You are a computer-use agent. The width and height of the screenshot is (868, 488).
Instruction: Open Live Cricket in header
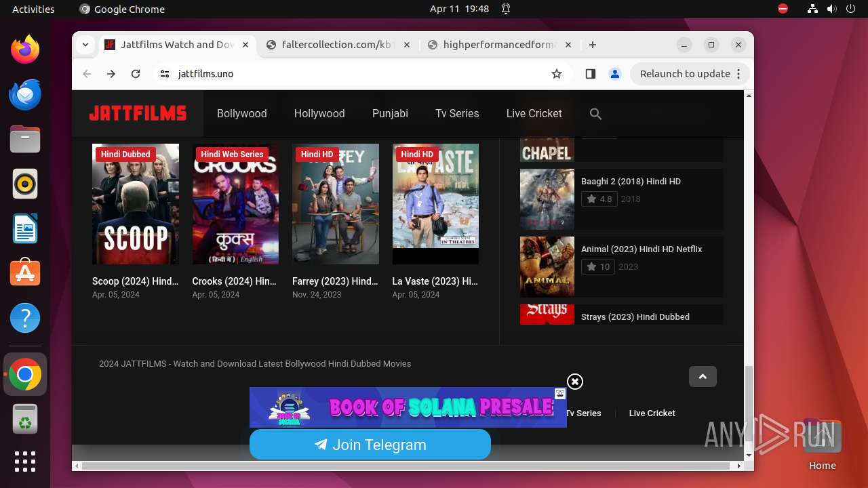click(534, 114)
